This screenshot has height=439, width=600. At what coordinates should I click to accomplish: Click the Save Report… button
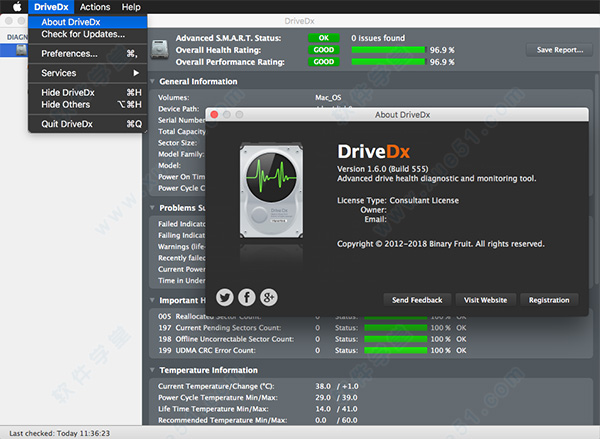(x=559, y=50)
